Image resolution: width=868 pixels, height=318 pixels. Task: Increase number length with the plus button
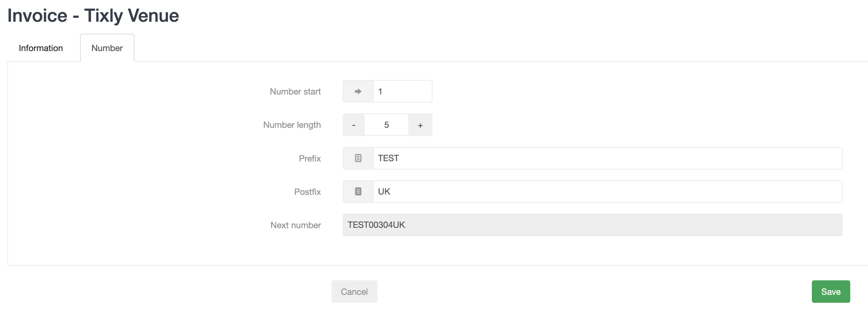coord(420,125)
